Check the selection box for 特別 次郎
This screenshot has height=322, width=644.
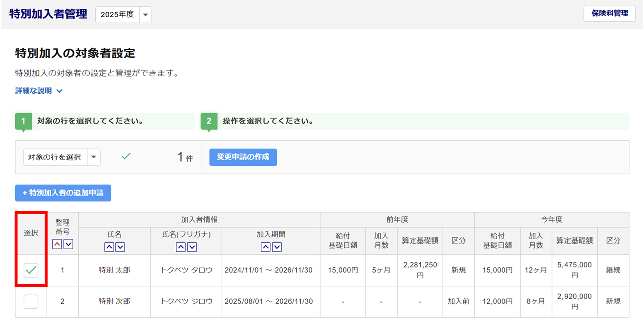click(x=31, y=301)
